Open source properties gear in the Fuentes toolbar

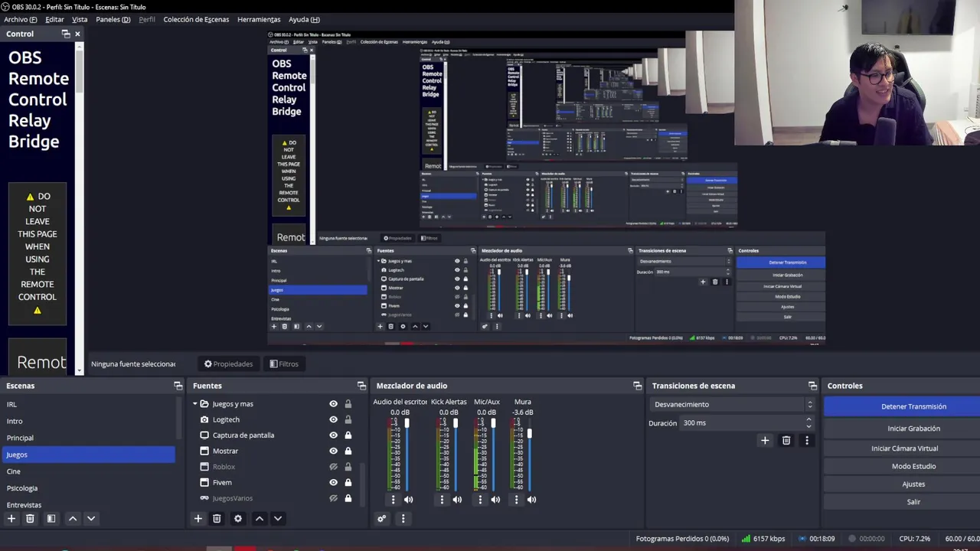click(x=238, y=519)
